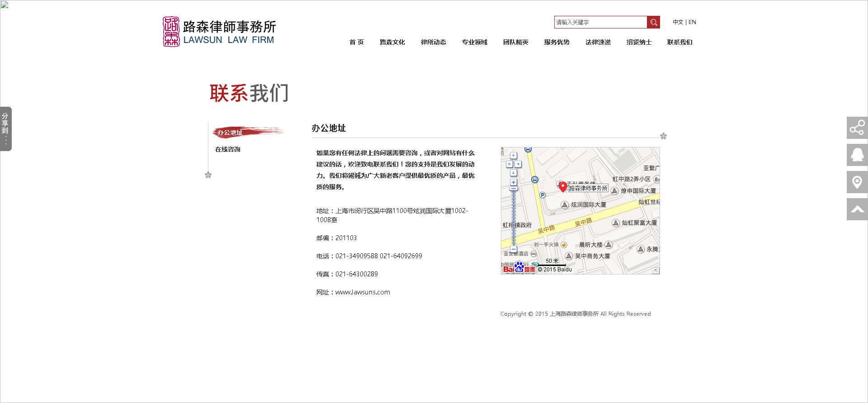The width and height of the screenshot is (868, 403).
Task: Click the location pin sidebar icon
Action: (857, 182)
